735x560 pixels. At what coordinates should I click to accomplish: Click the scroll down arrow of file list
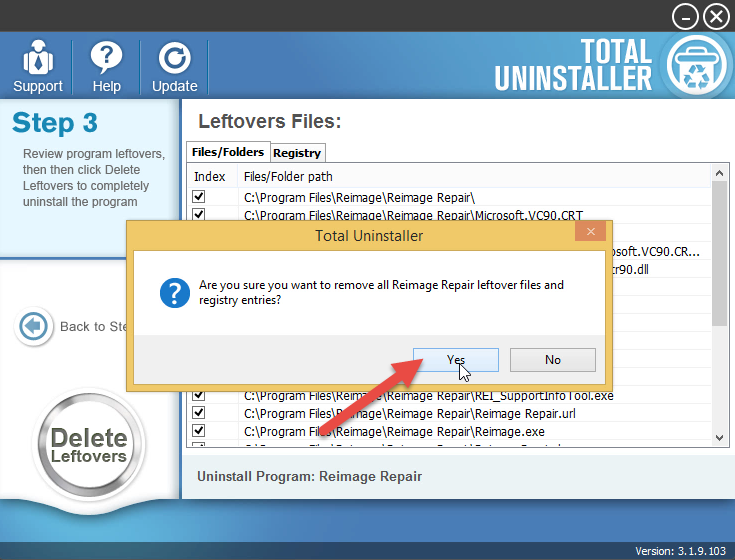point(720,438)
